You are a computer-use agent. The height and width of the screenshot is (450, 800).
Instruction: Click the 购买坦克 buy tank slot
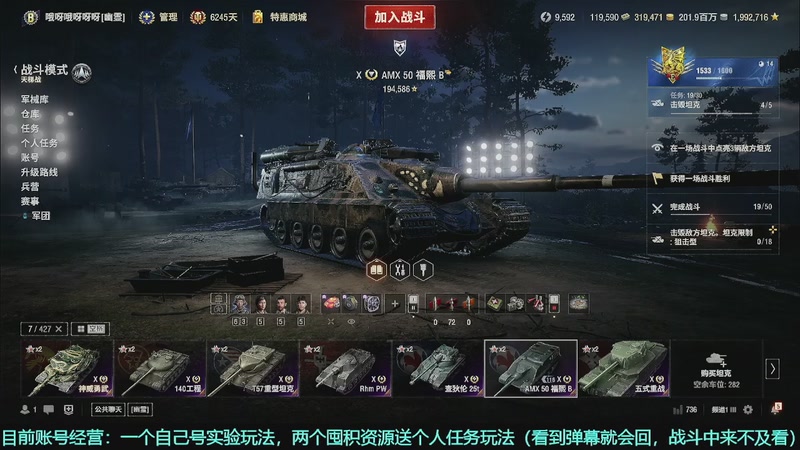pyautogui.click(x=716, y=369)
